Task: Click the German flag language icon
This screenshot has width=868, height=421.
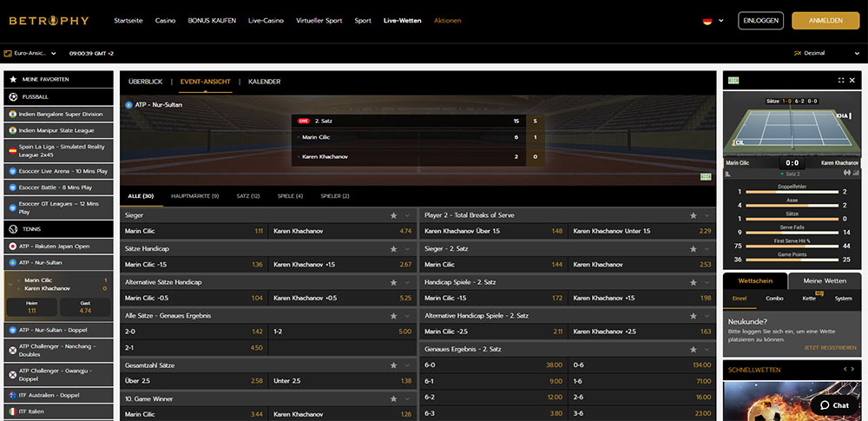Action: point(707,21)
